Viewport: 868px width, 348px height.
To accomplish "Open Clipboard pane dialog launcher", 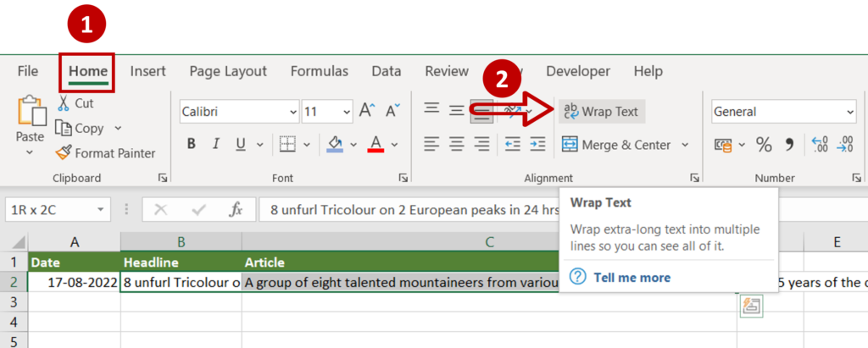I will (x=162, y=178).
